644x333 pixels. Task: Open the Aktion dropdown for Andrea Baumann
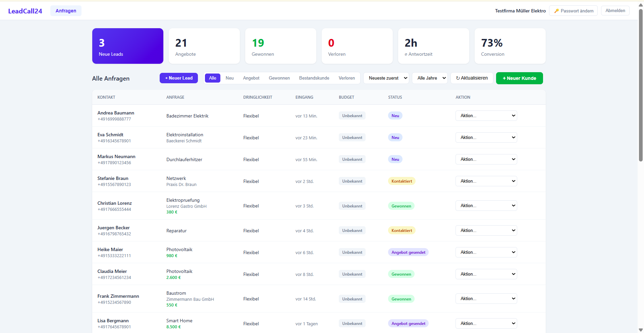pyautogui.click(x=486, y=115)
